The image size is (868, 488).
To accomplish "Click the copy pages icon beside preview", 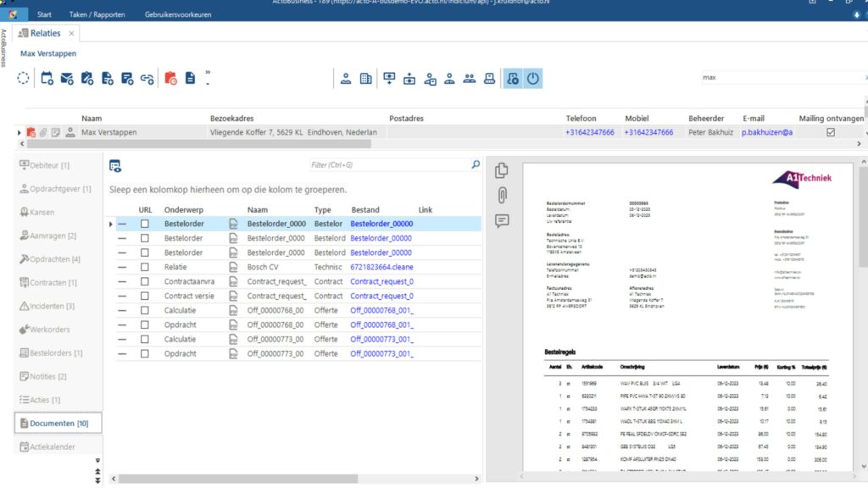I will pyautogui.click(x=502, y=170).
